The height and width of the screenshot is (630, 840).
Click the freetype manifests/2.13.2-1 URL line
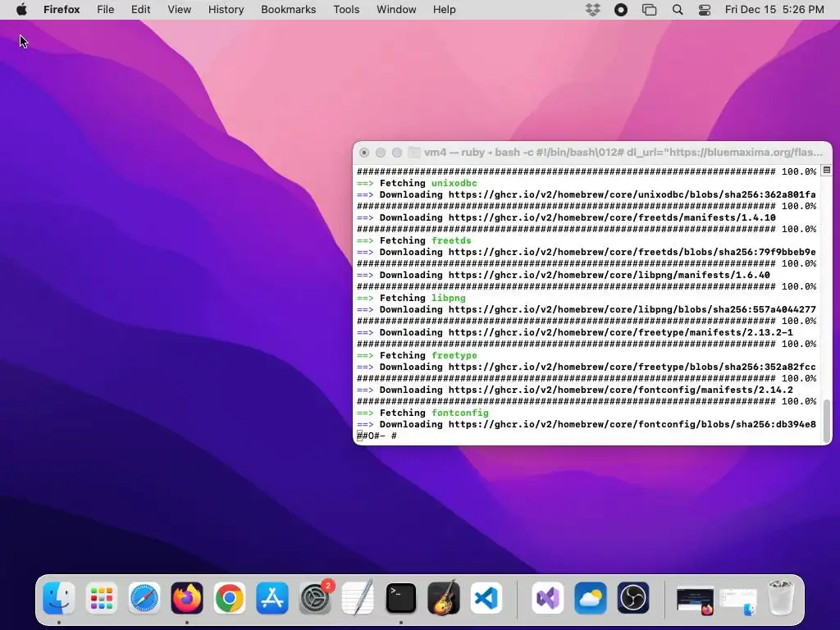click(575, 332)
